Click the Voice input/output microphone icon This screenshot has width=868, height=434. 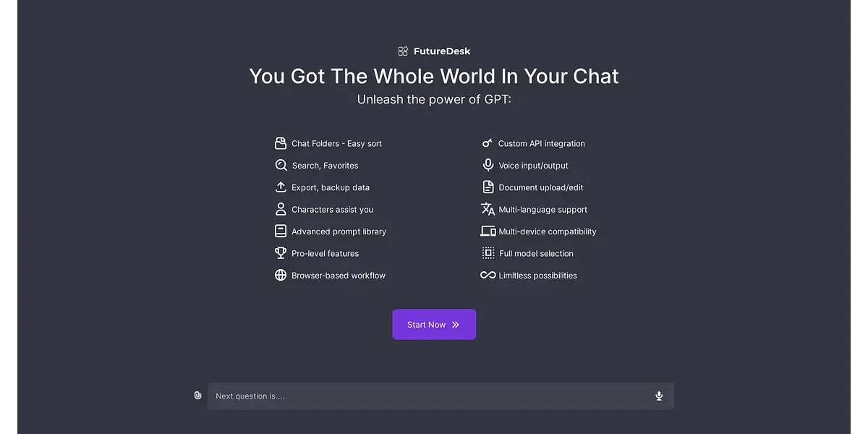pyautogui.click(x=488, y=166)
